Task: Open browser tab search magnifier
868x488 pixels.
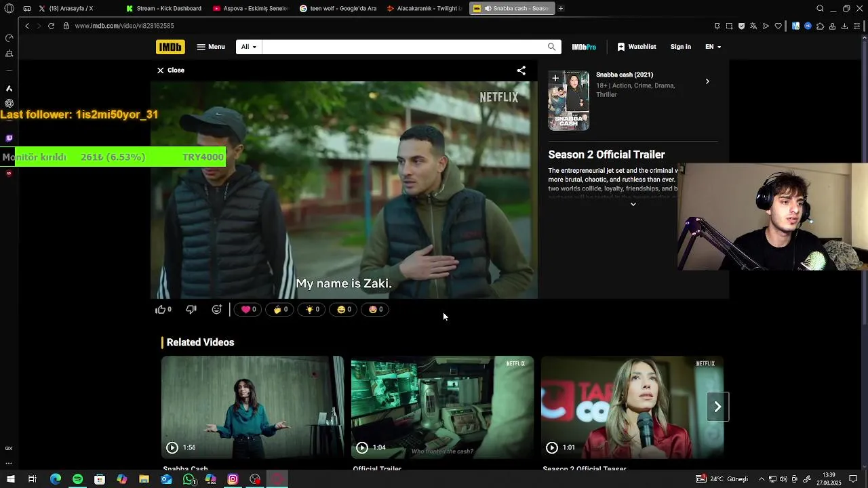Action: pyautogui.click(x=820, y=8)
